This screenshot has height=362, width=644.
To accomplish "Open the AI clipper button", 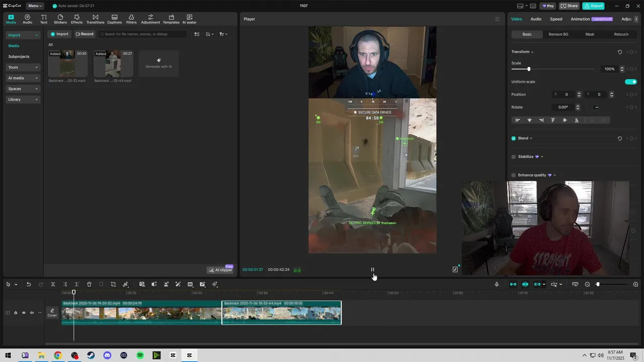I will (220, 270).
